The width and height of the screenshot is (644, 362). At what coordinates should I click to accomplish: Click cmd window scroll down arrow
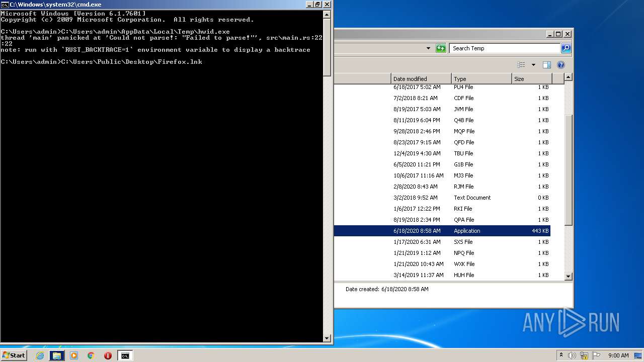pos(327,338)
